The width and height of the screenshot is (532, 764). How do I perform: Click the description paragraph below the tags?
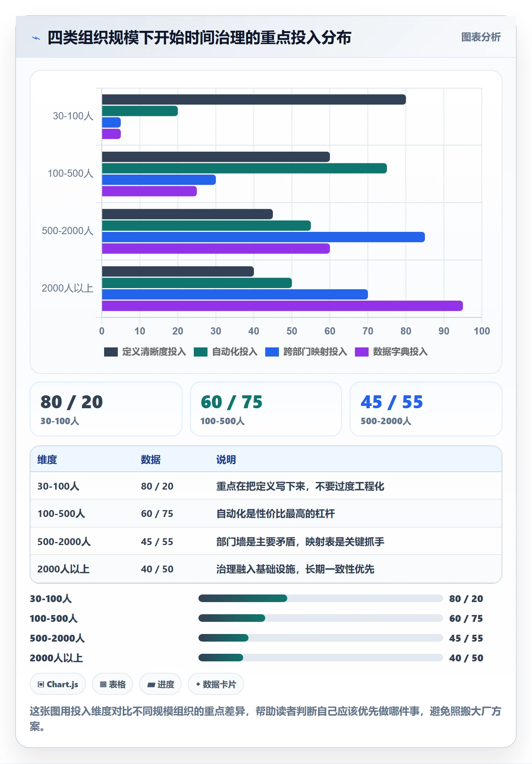pos(266,719)
